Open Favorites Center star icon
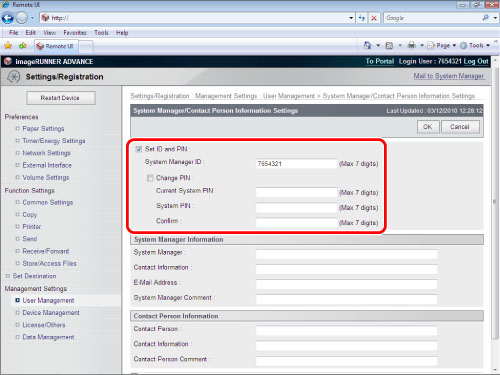The image size is (500, 375). coord(8,46)
